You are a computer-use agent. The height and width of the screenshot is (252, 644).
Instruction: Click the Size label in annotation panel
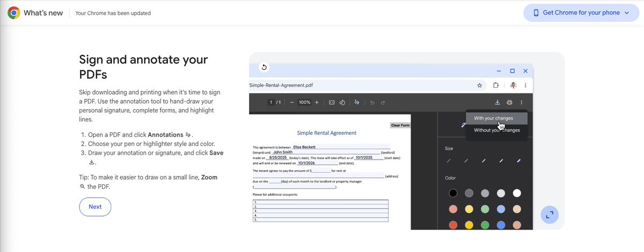449,148
